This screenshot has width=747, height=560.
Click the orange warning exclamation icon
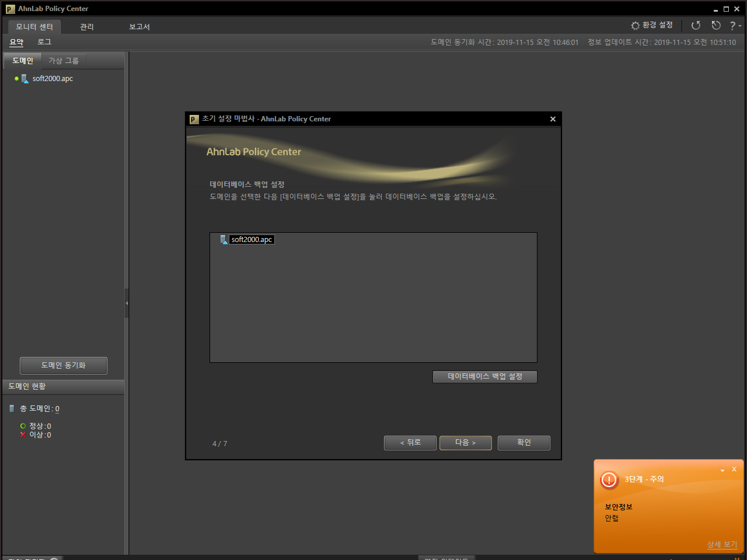pyautogui.click(x=609, y=480)
